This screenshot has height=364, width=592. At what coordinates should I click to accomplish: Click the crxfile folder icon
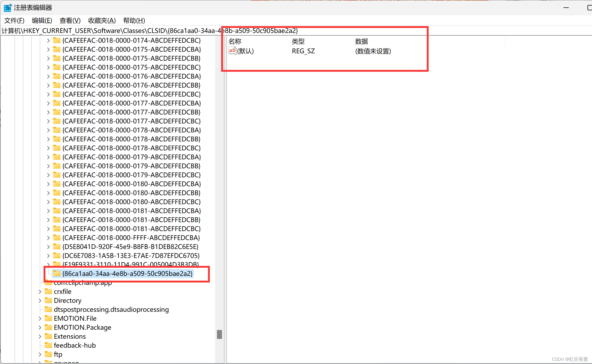48,291
